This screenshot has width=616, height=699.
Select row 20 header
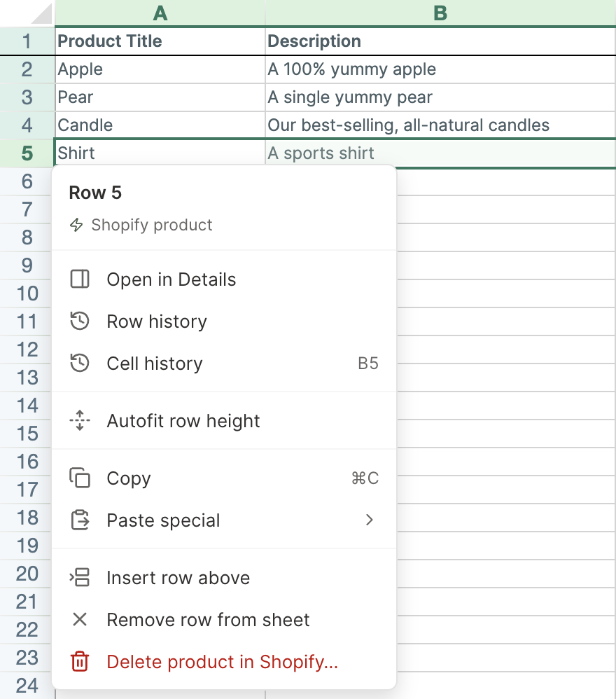point(27,574)
